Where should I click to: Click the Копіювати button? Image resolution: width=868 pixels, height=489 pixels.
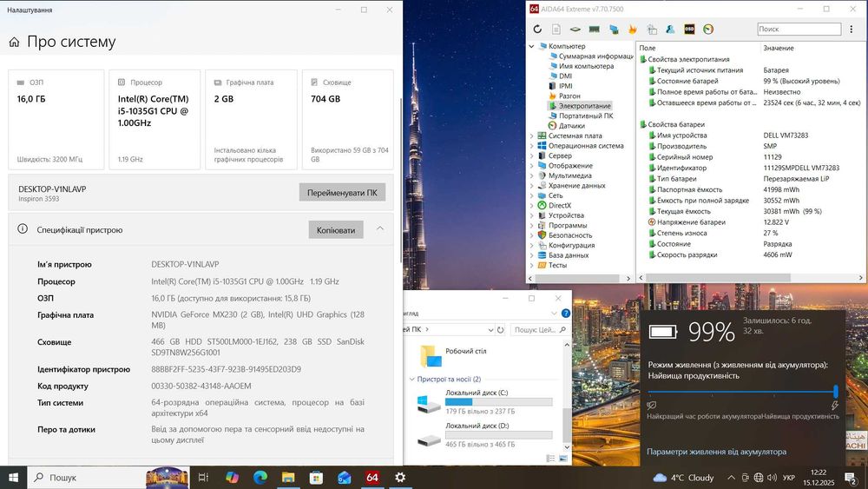click(x=336, y=230)
